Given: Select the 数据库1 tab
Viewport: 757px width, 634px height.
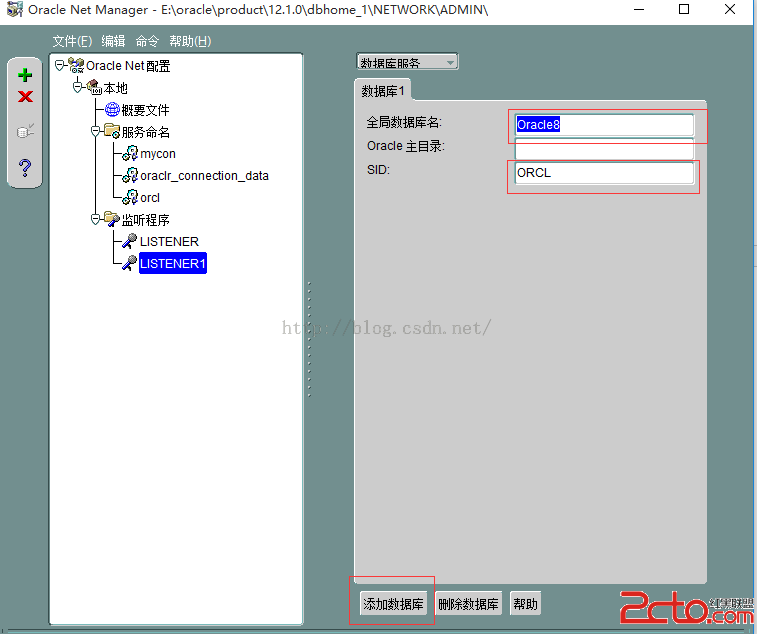Looking at the screenshot, I should pyautogui.click(x=382, y=91).
